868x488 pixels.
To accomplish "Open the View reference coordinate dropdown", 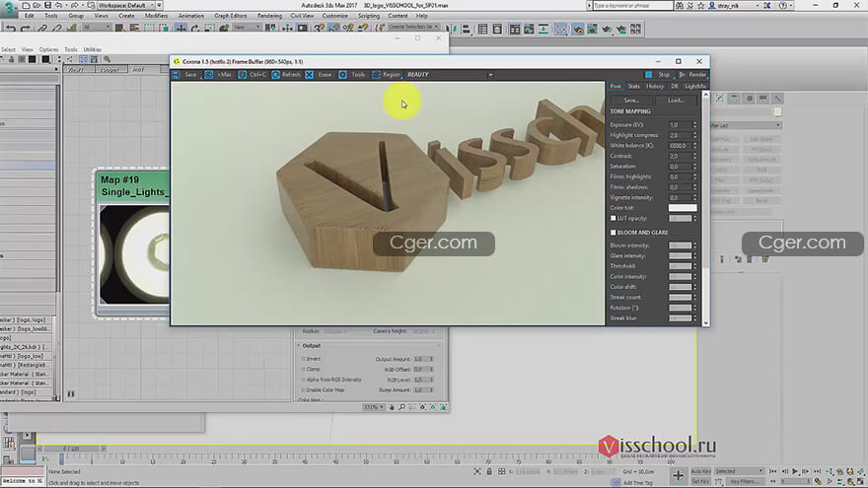I will click(247, 28).
